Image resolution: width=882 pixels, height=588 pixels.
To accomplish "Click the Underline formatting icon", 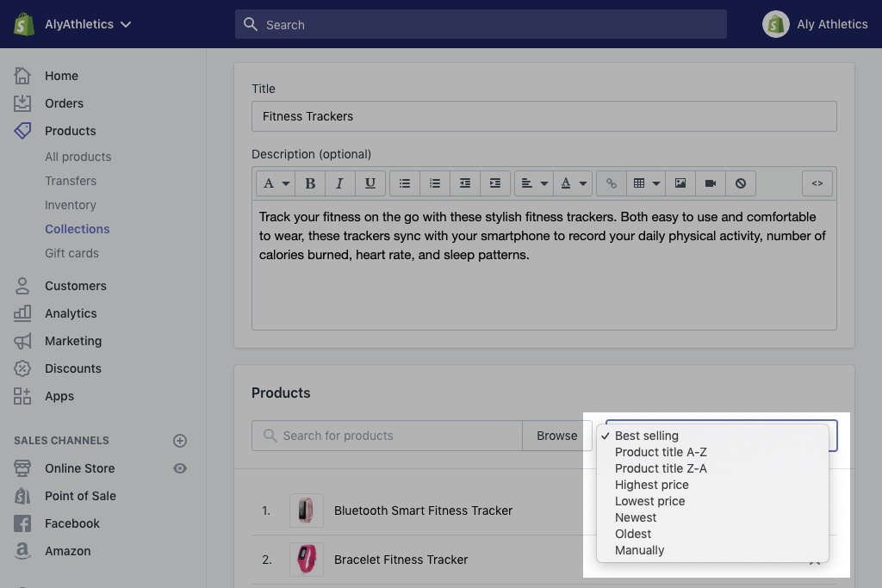I will (x=370, y=183).
